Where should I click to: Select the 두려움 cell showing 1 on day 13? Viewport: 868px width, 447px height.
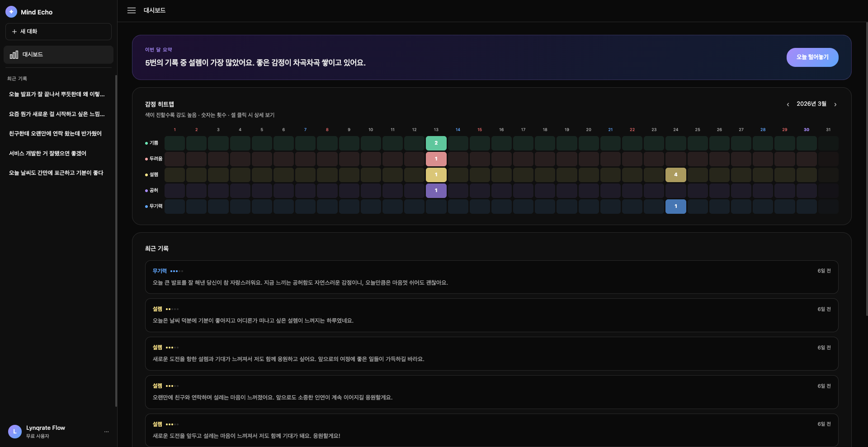coord(436,159)
